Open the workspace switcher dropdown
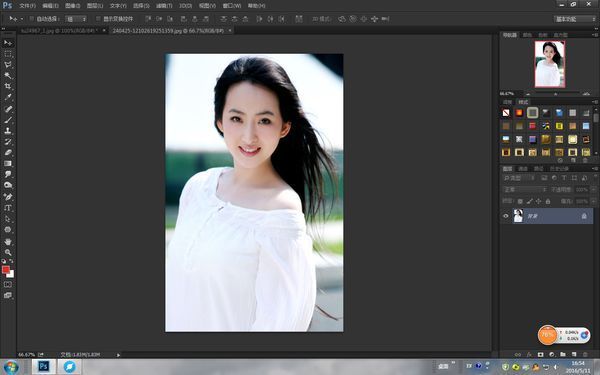Viewport: 600px width, 375px height. pos(575,19)
